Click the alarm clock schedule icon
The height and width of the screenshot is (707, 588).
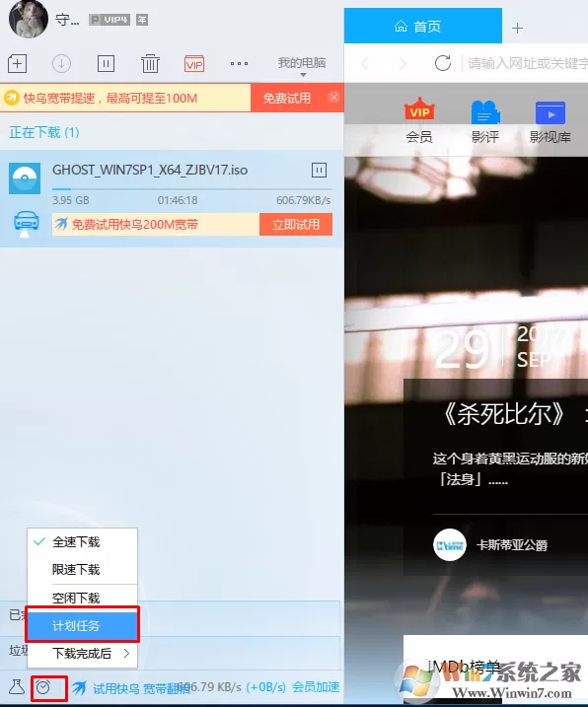43,687
